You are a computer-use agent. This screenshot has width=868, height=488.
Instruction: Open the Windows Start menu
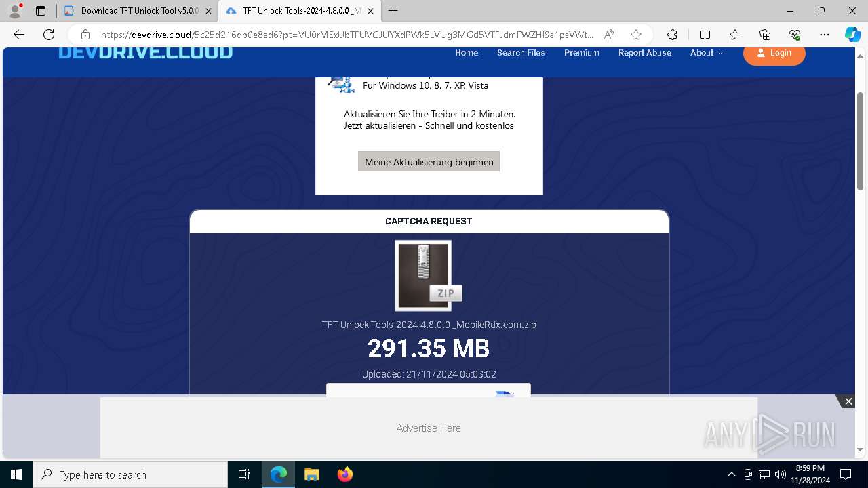coord(16,474)
